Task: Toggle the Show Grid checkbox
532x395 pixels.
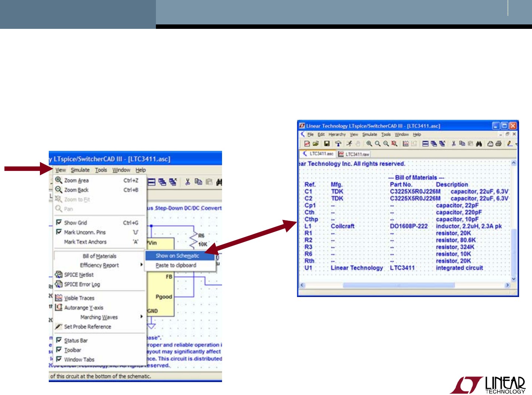Action: pyautogui.click(x=59, y=222)
